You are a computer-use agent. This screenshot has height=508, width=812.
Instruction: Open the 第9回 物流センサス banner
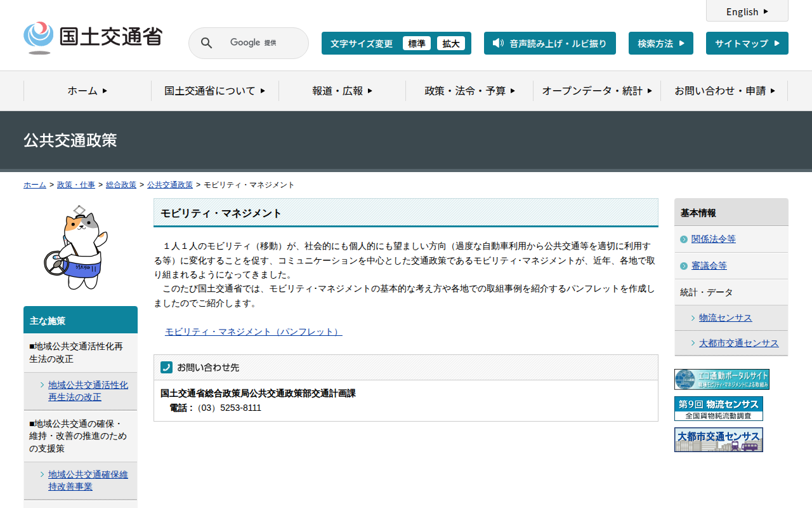718,408
